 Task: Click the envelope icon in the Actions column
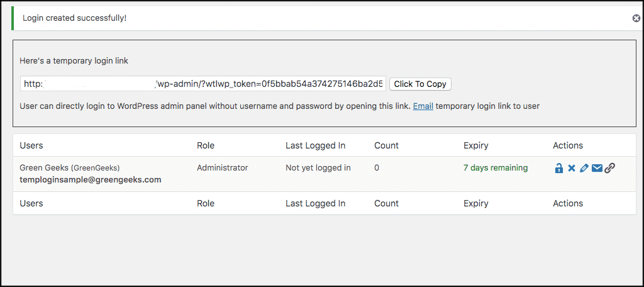pyautogui.click(x=597, y=168)
